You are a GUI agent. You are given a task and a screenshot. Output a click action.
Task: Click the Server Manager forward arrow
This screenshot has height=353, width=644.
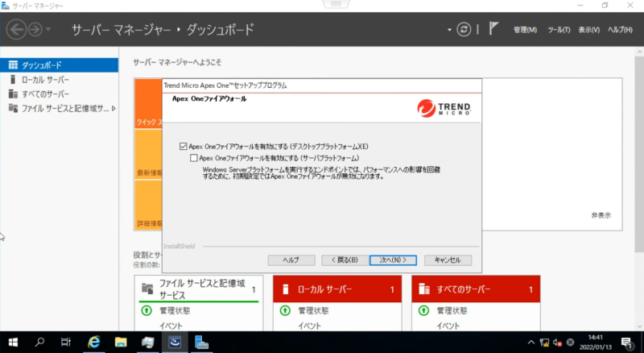coord(35,30)
